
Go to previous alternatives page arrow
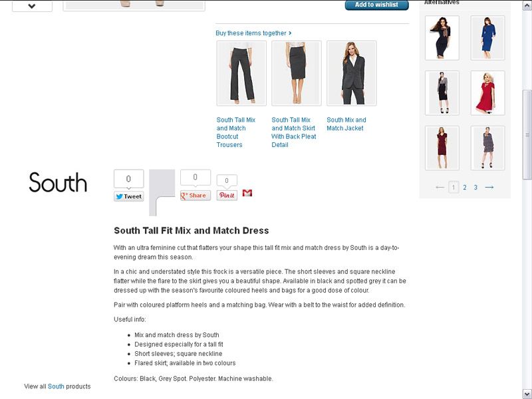[440, 188]
